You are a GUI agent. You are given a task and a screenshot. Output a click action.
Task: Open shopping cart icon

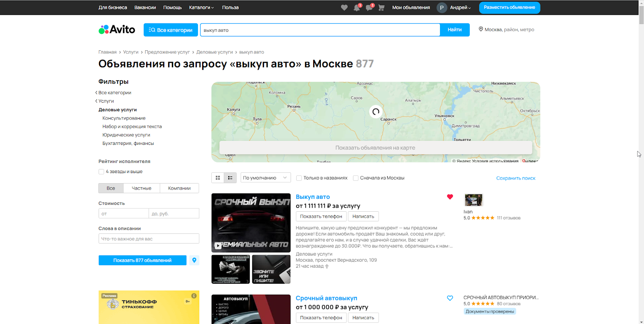382,8
